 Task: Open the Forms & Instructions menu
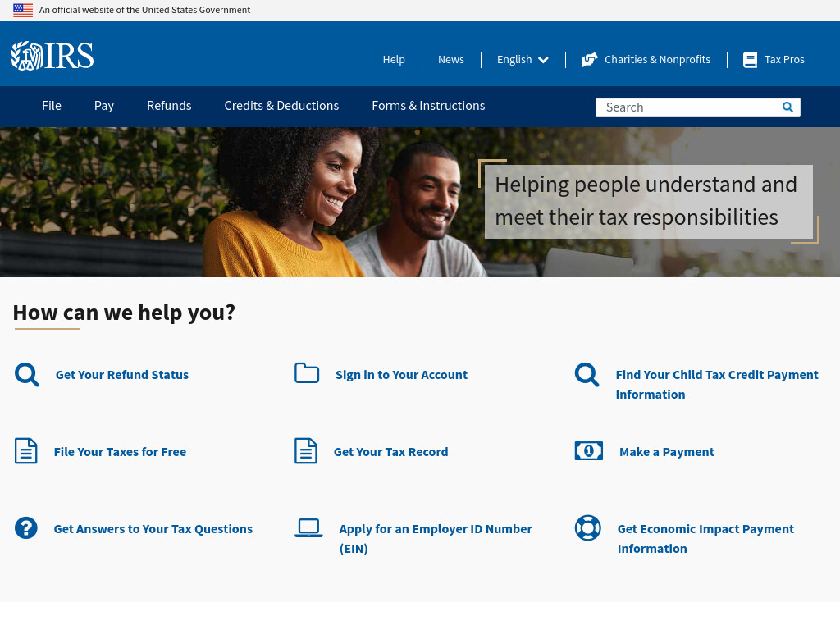428,106
